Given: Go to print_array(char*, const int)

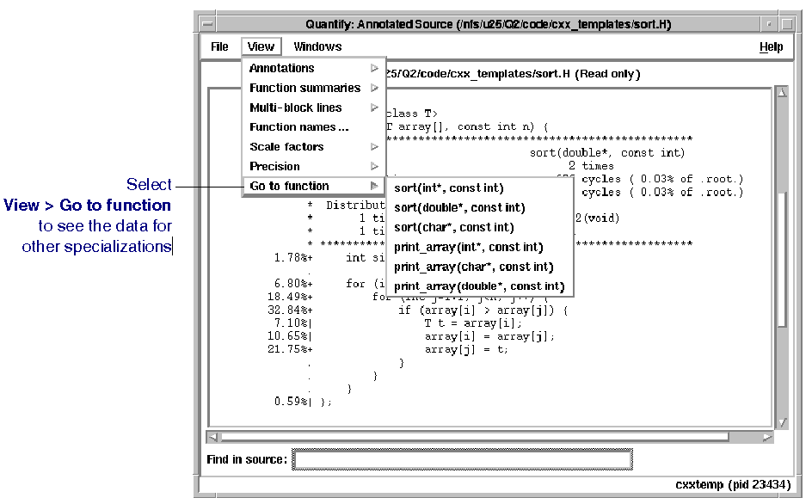Looking at the screenshot, I should [x=480, y=267].
